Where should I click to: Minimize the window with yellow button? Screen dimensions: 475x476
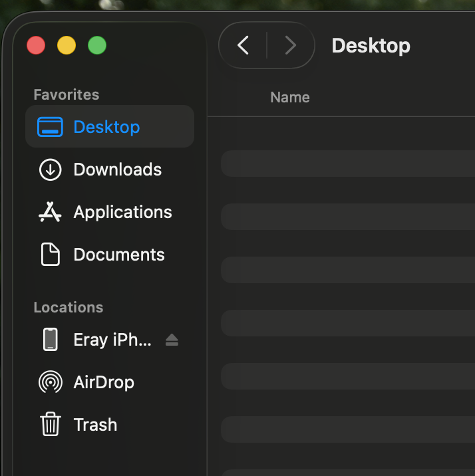click(x=67, y=45)
